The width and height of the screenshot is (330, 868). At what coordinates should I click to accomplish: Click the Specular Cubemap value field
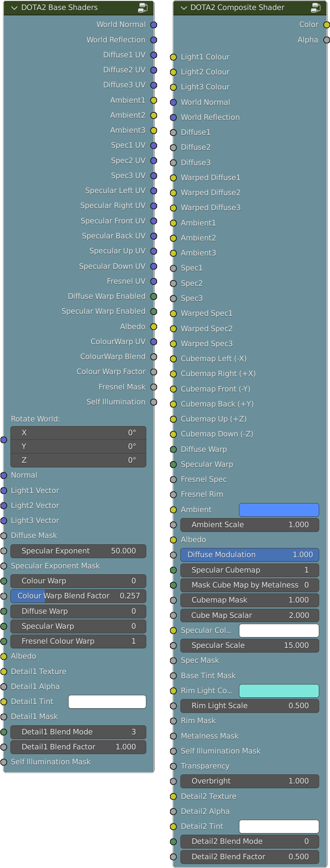click(x=250, y=570)
